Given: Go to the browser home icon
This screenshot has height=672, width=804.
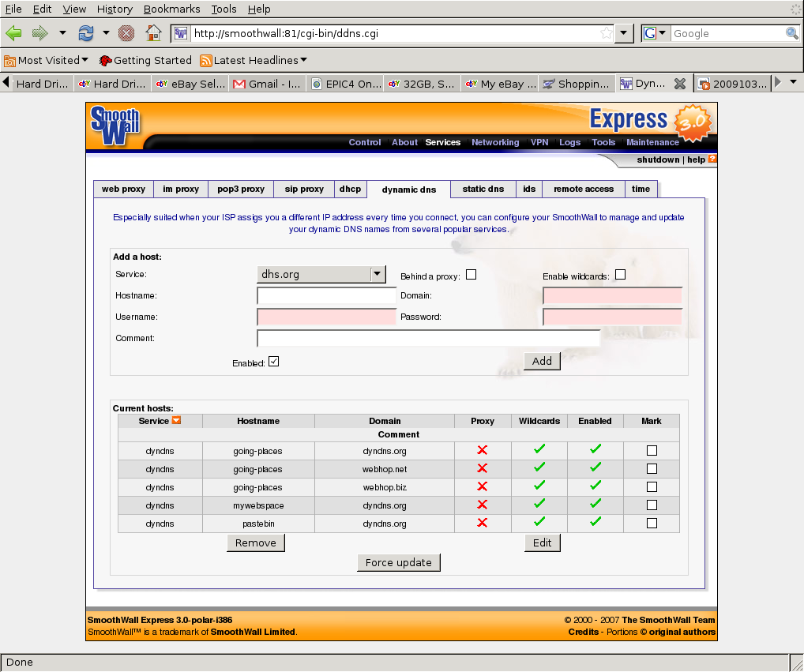Looking at the screenshot, I should [153, 33].
